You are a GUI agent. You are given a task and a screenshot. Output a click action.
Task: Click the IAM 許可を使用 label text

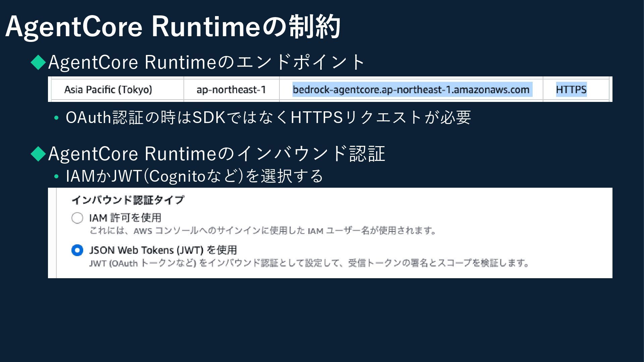tap(125, 218)
